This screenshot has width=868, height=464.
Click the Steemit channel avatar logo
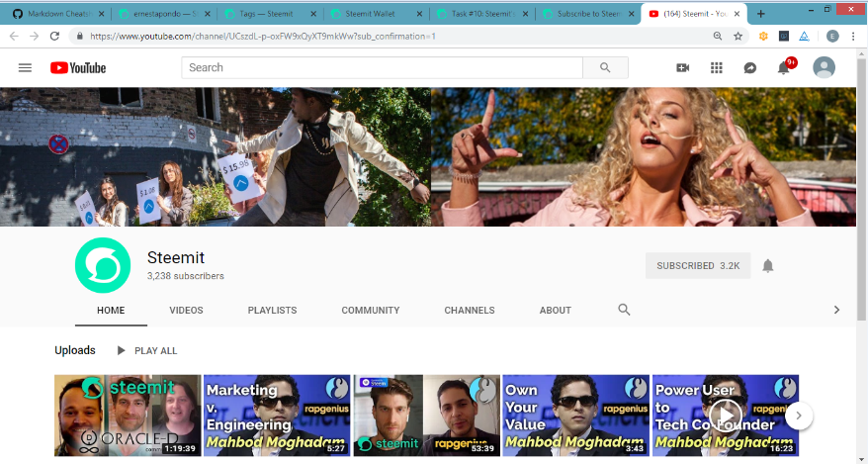point(103,265)
